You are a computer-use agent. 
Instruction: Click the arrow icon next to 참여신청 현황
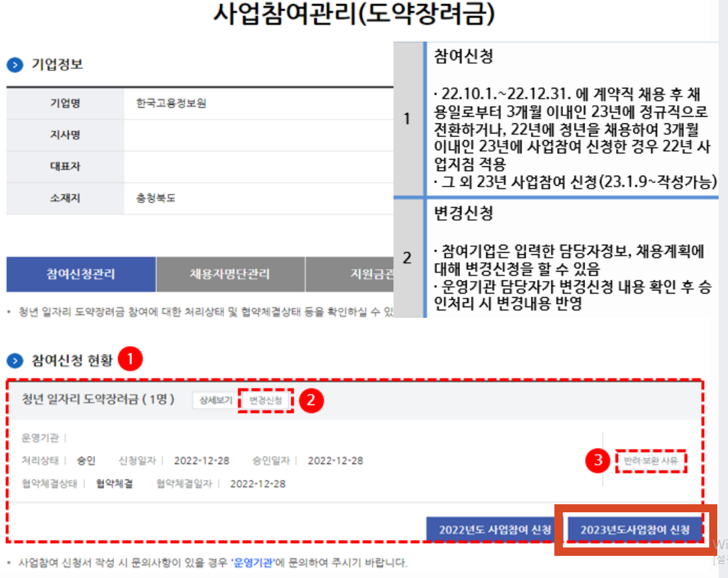tap(15, 359)
